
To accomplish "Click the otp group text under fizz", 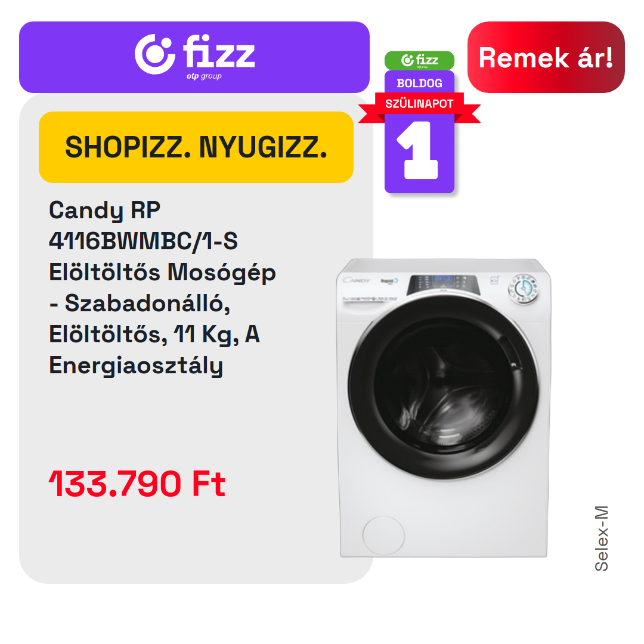I will (204, 76).
